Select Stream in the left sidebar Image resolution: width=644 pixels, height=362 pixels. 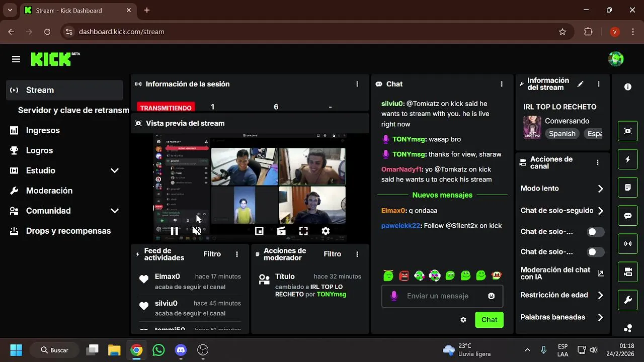click(64, 90)
